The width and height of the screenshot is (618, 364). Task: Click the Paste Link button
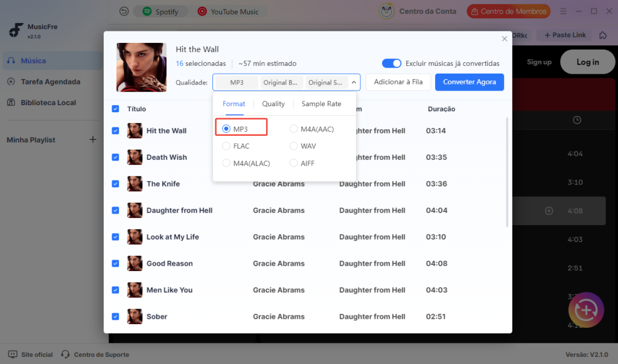click(565, 34)
